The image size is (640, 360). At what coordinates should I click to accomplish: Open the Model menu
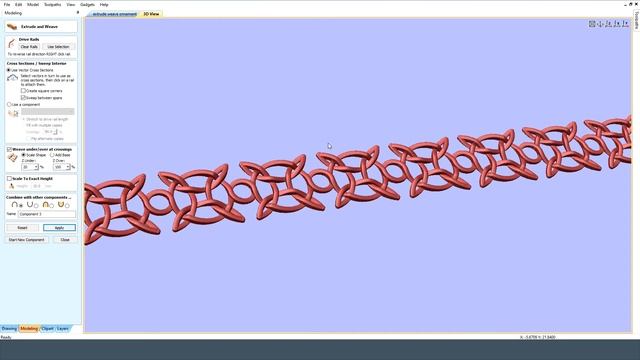[x=33, y=4]
